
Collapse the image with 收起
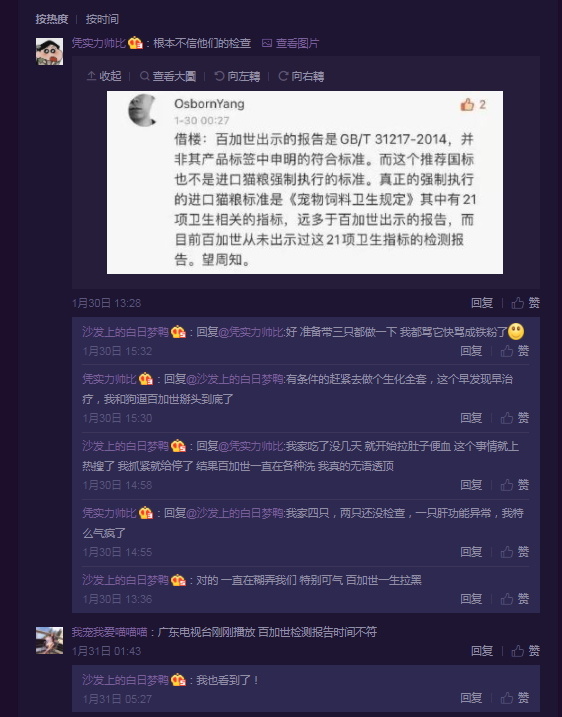104,76
